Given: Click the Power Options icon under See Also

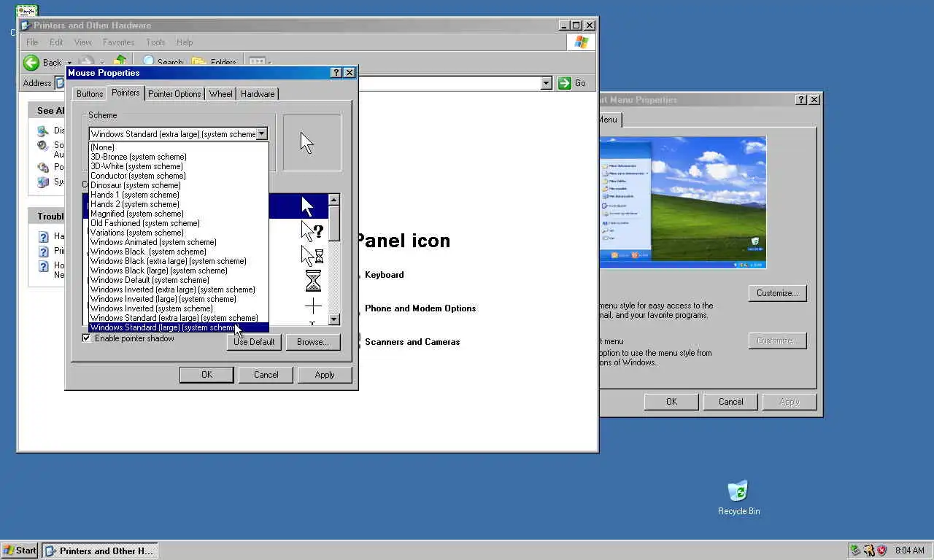Looking at the screenshot, I should [x=43, y=168].
